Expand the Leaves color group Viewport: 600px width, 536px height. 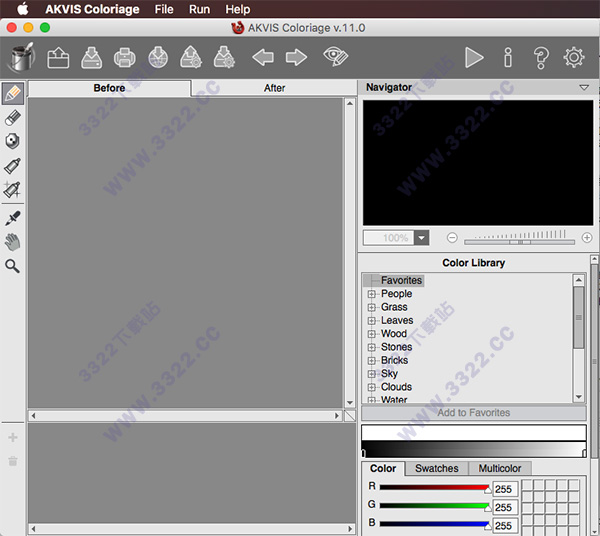[x=371, y=321]
